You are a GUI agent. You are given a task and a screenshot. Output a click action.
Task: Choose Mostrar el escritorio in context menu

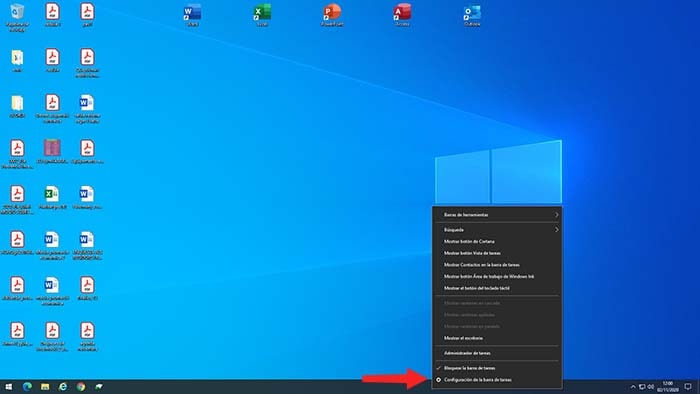click(x=497, y=338)
